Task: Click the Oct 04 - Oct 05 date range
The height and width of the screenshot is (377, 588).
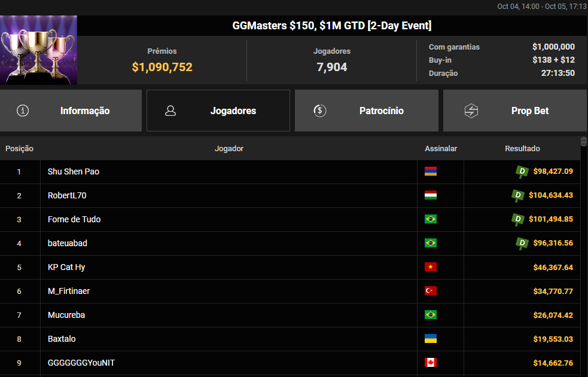Action: coord(542,7)
